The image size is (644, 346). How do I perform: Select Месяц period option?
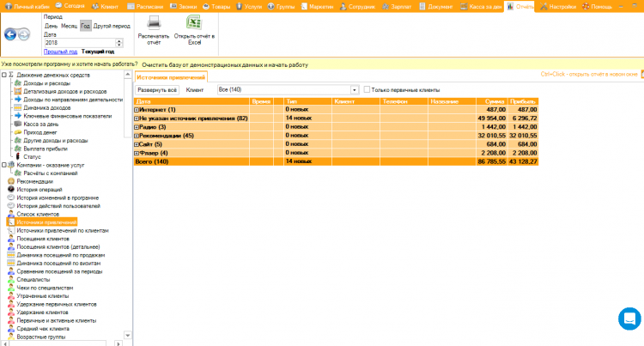(x=68, y=26)
